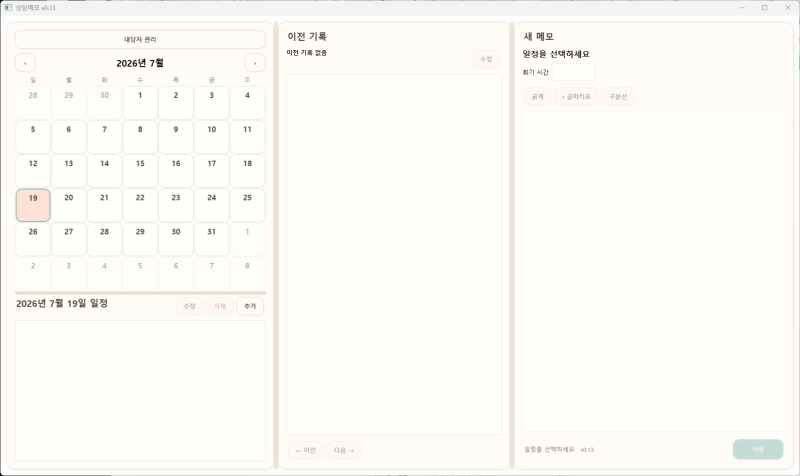This screenshot has height=476, width=800.
Task: Select July 21 on the calendar
Action: [x=105, y=205]
